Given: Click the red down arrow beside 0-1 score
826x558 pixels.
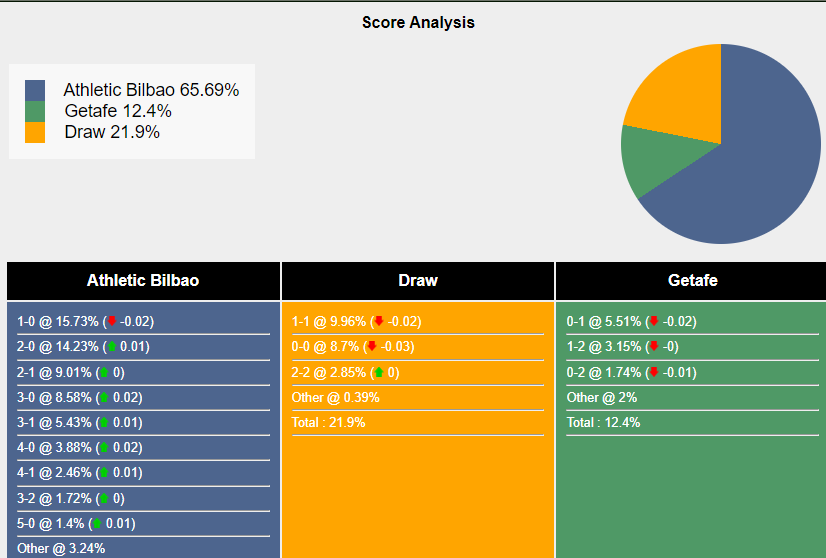Looking at the screenshot, I should [654, 321].
